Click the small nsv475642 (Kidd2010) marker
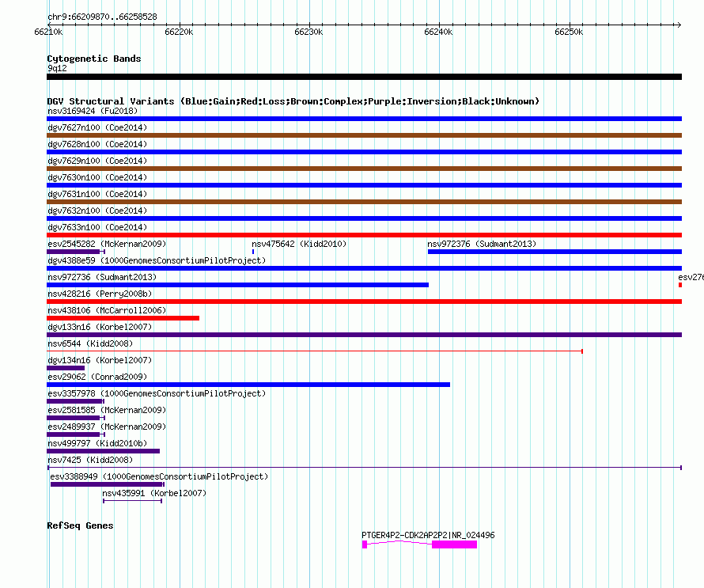704x588 pixels. [253, 252]
